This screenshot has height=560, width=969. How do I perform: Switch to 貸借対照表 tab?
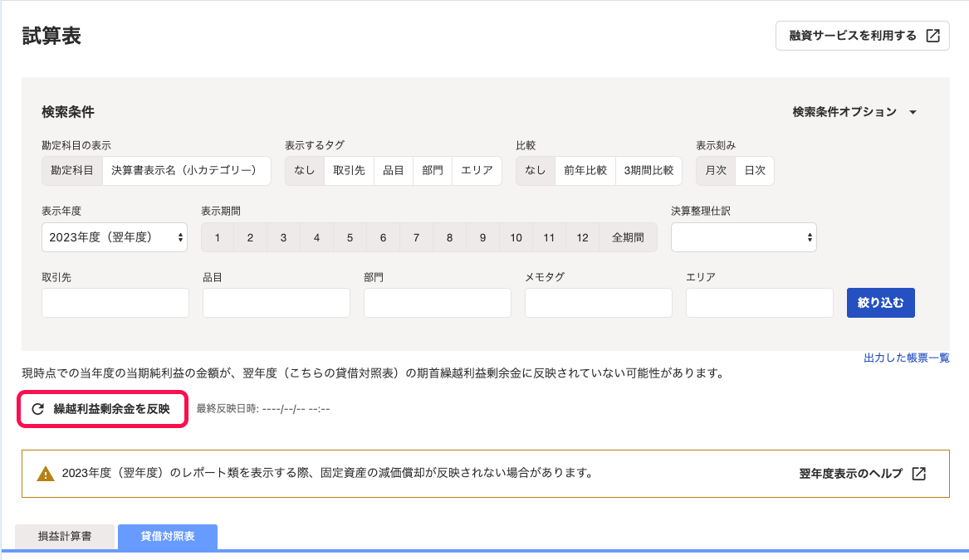168,537
